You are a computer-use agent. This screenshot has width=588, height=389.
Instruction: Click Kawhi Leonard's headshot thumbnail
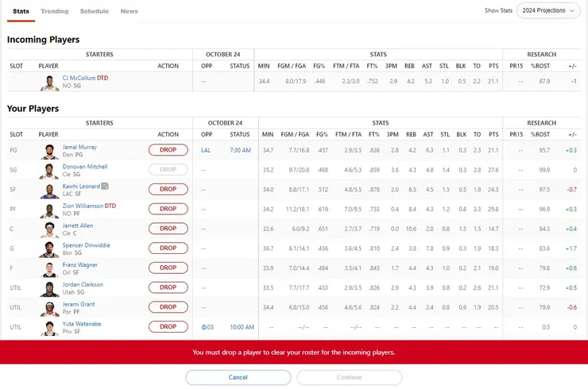point(49,191)
